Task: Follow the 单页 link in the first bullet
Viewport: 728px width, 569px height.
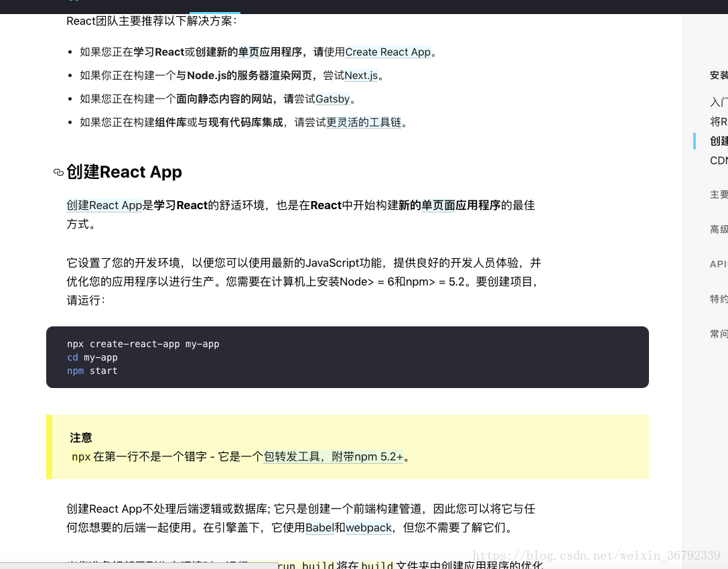Action: coord(248,52)
